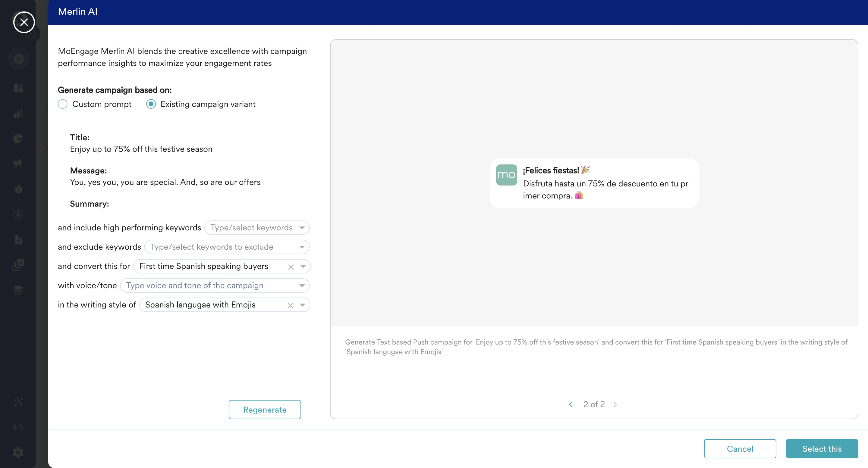Select the Custom prompt radio button
The height and width of the screenshot is (468, 868).
click(x=63, y=104)
